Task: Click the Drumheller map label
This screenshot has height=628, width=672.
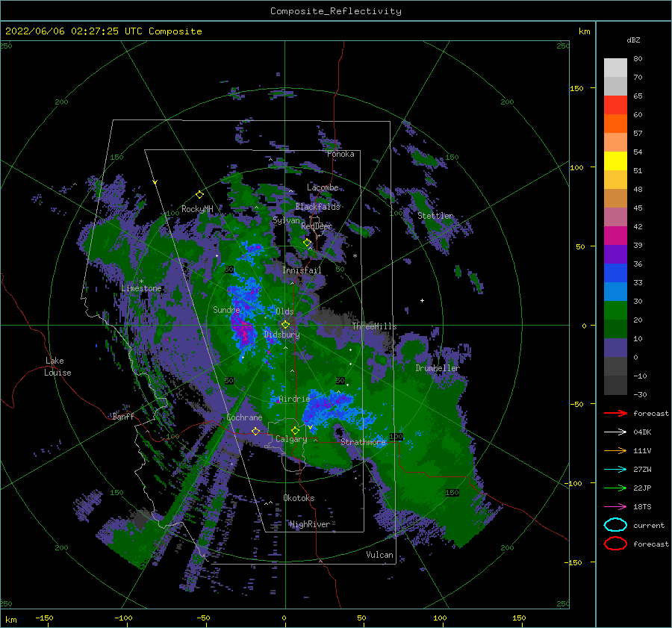Action: [438, 368]
